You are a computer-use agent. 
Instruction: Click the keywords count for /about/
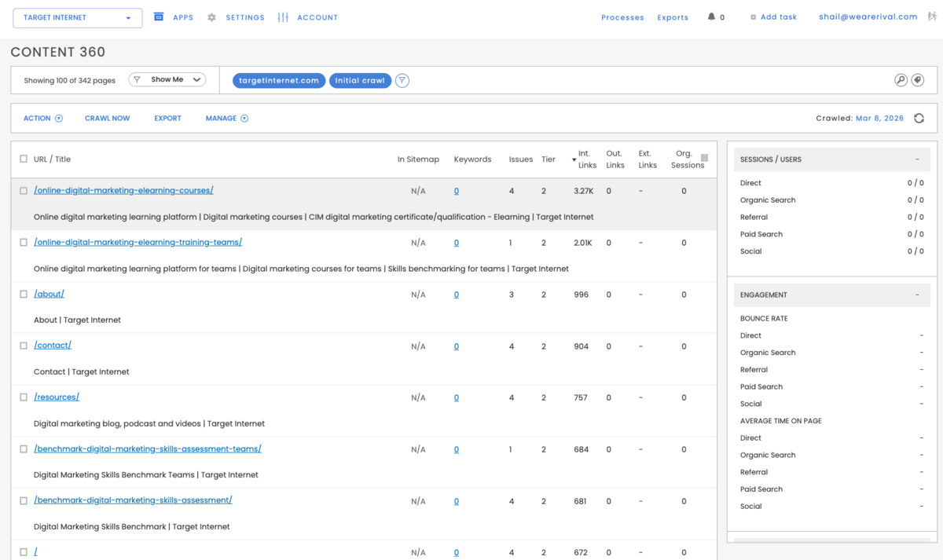click(x=457, y=295)
